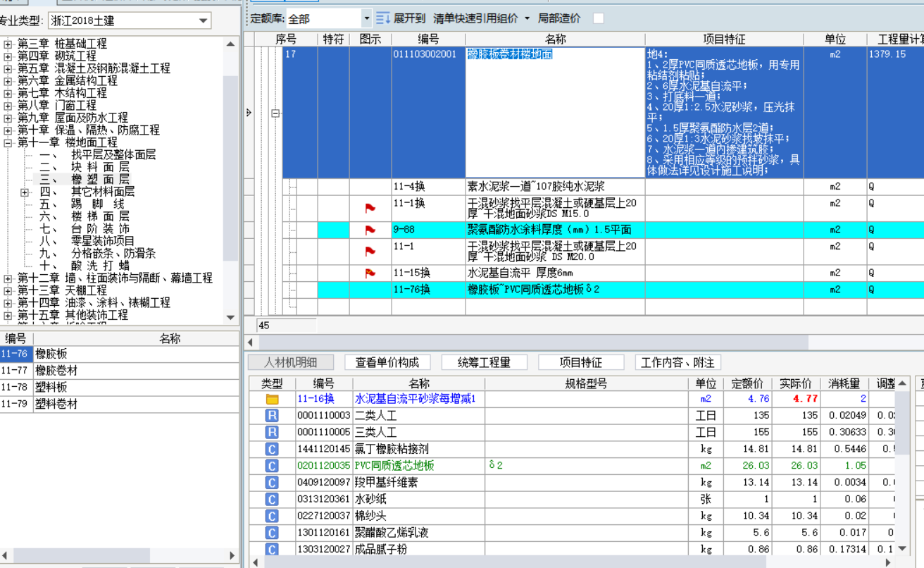Image resolution: width=924 pixels, height=568 pixels.
Task: Click the 项目特征 column header
Action: point(724,39)
